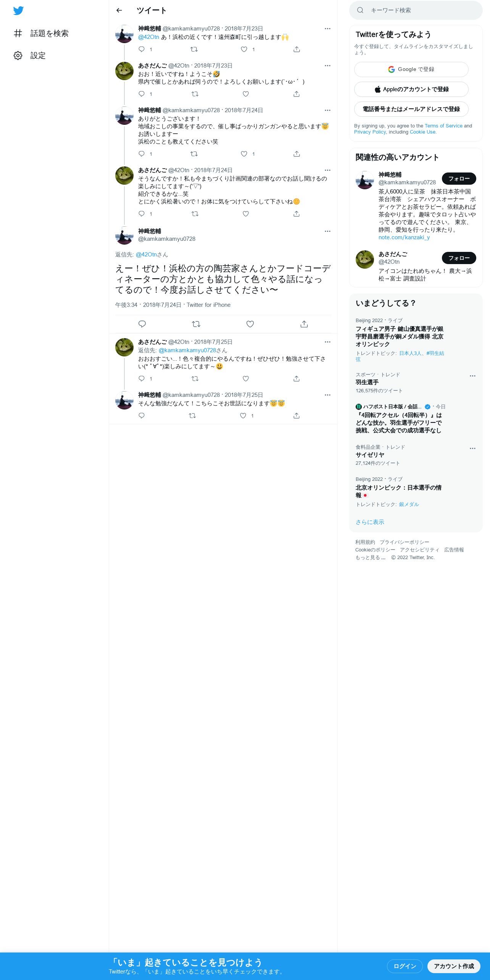Open the settings gear in the sidebar

[x=18, y=56]
